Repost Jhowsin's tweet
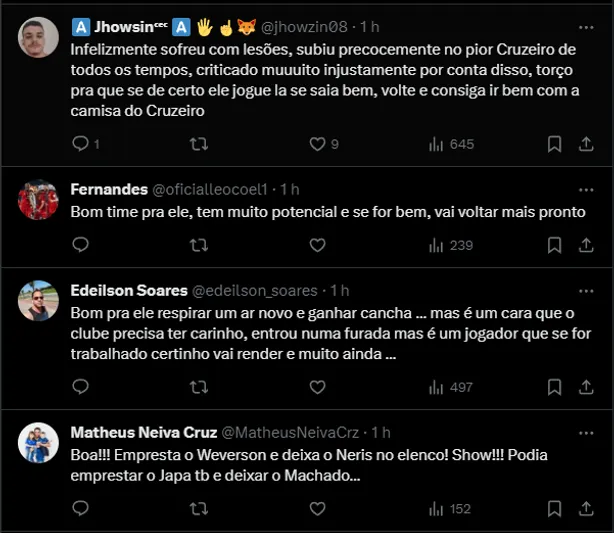 coord(199,144)
